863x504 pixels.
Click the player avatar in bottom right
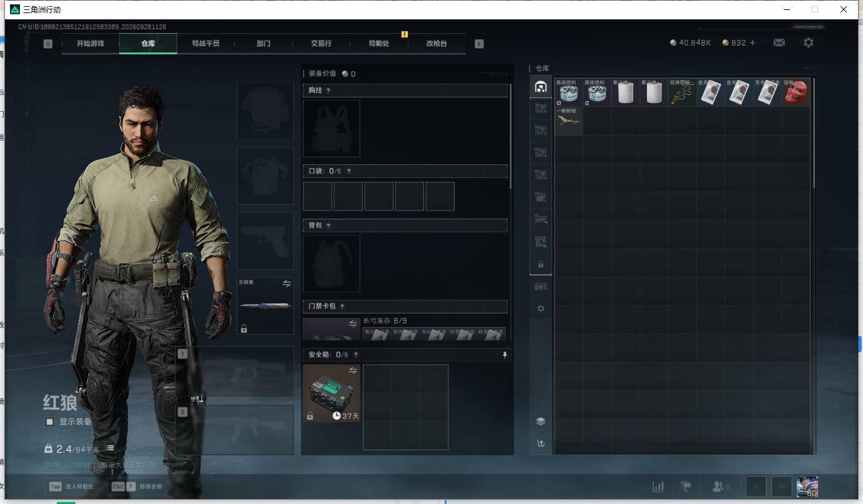(807, 487)
